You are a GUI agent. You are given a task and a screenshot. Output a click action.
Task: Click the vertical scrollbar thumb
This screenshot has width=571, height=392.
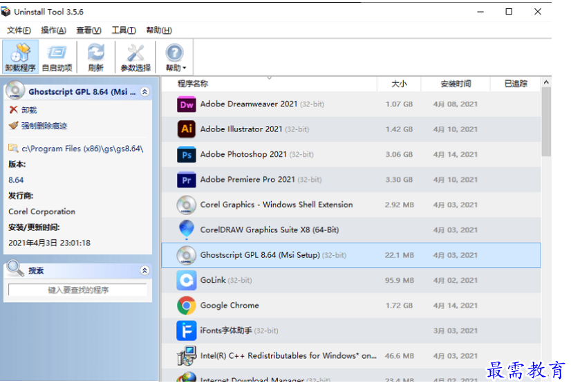pyautogui.click(x=546, y=122)
